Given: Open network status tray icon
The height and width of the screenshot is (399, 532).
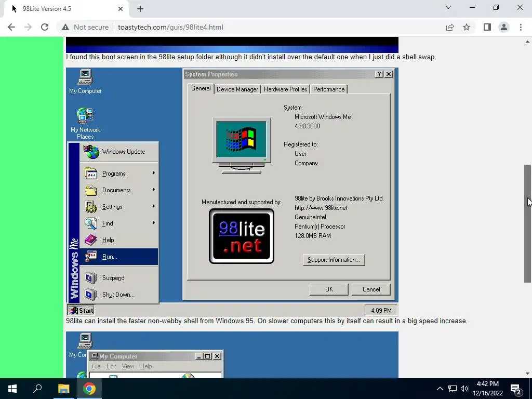Looking at the screenshot, I should tap(453, 389).
